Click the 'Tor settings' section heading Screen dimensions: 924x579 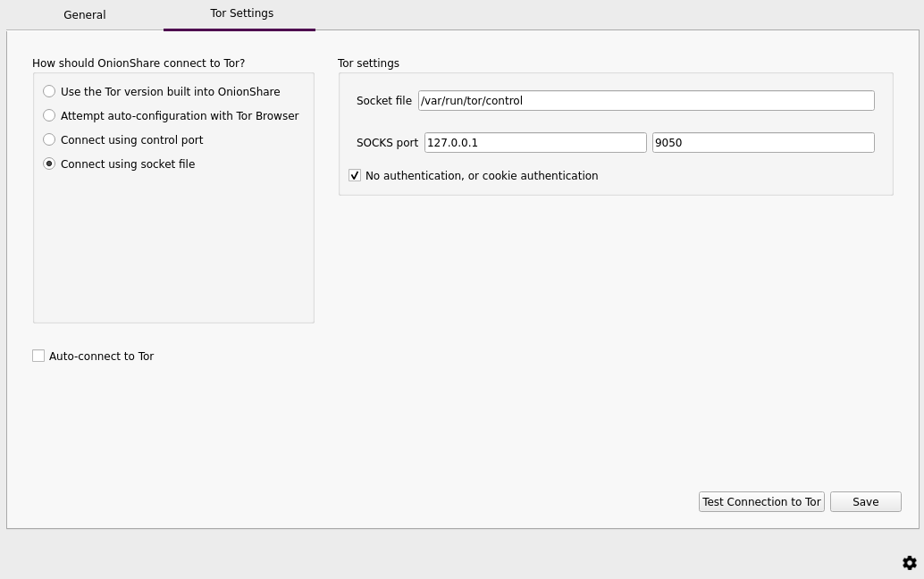368,63
